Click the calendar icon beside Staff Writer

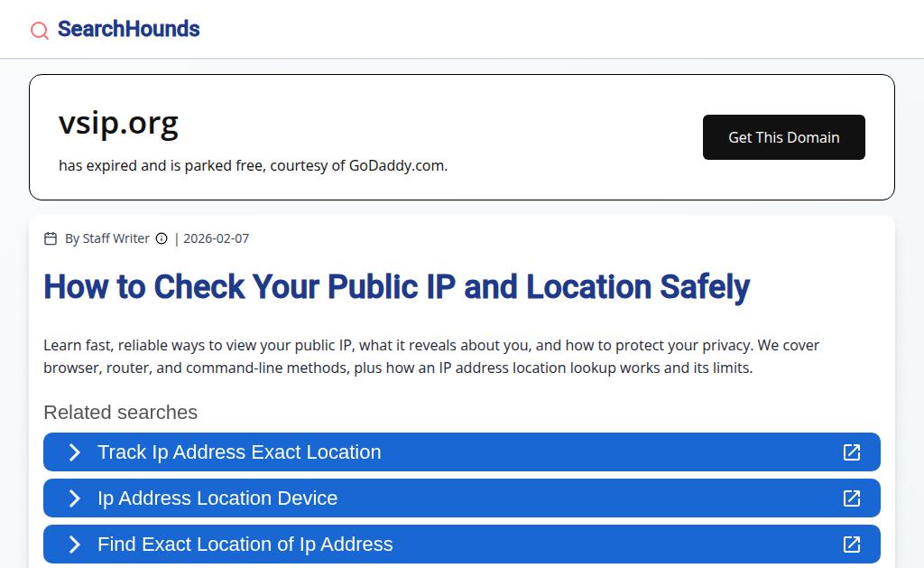pos(51,238)
